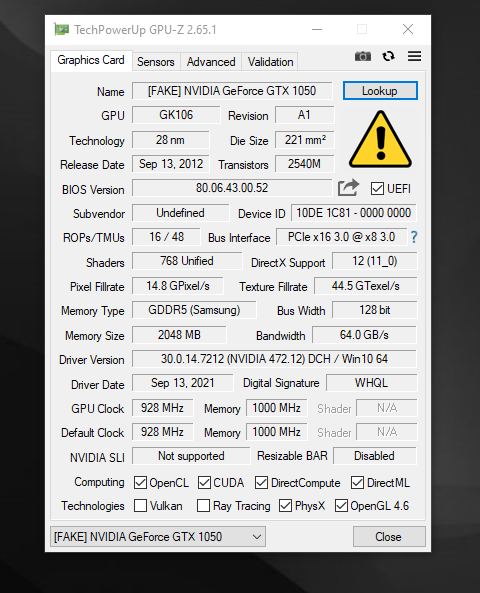Go to the Validation tab

[270, 62]
